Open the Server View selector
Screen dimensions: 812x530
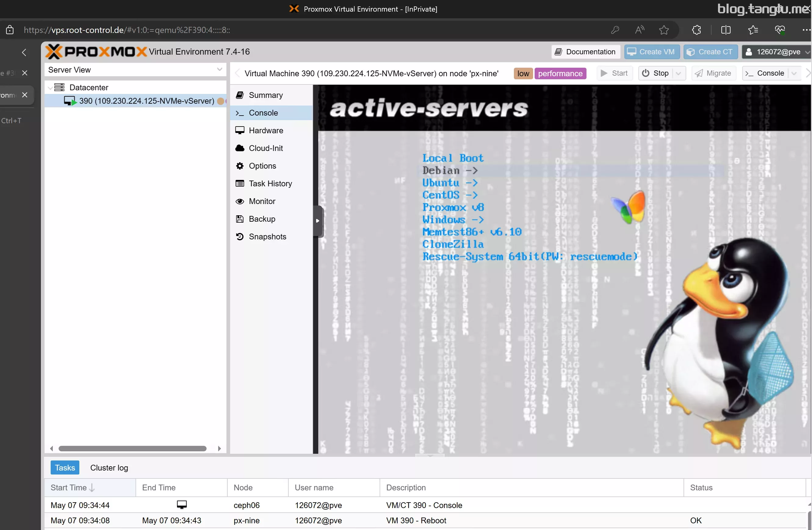pyautogui.click(x=135, y=70)
